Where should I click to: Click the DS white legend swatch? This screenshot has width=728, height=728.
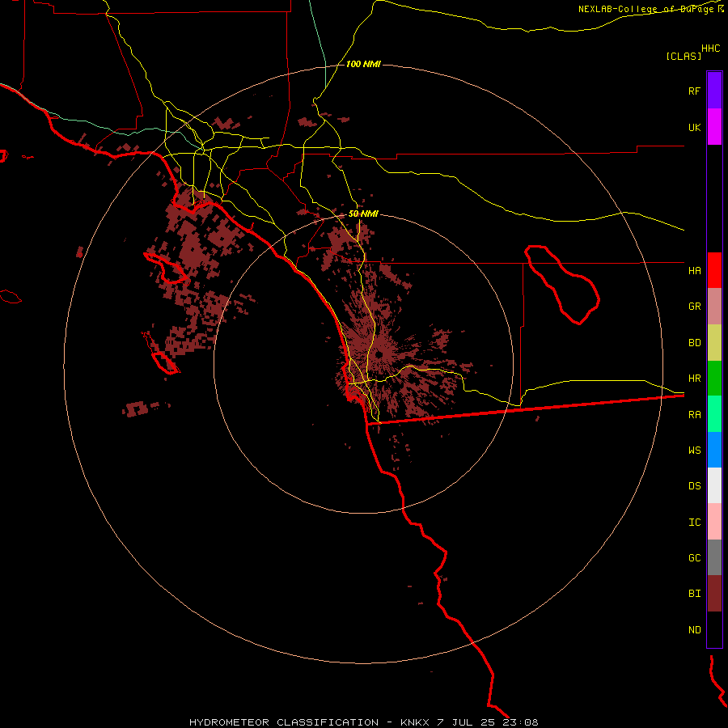click(x=714, y=485)
